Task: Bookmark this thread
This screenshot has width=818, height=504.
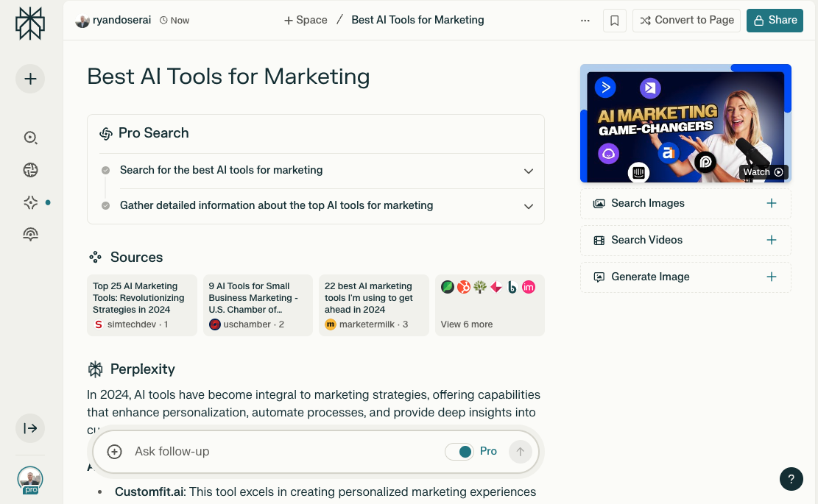Action: (x=615, y=20)
